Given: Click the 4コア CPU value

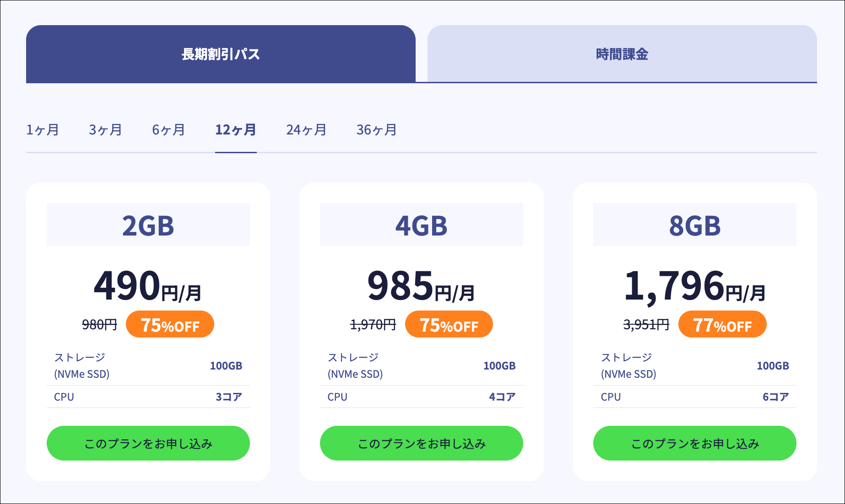Looking at the screenshot, I should 502,397.
